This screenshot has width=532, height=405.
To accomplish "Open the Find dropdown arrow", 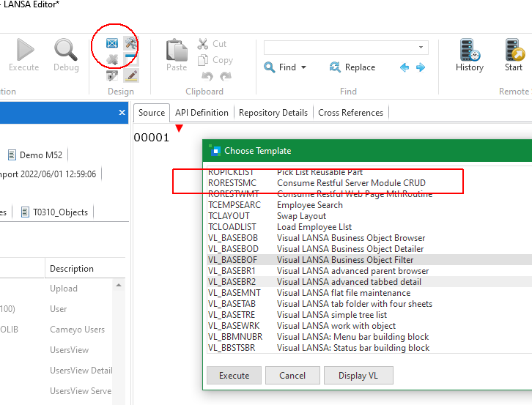I will 303,67.
